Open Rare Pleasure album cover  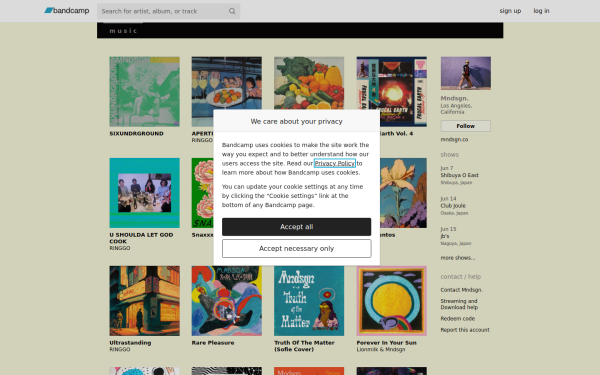pos(227,301)
